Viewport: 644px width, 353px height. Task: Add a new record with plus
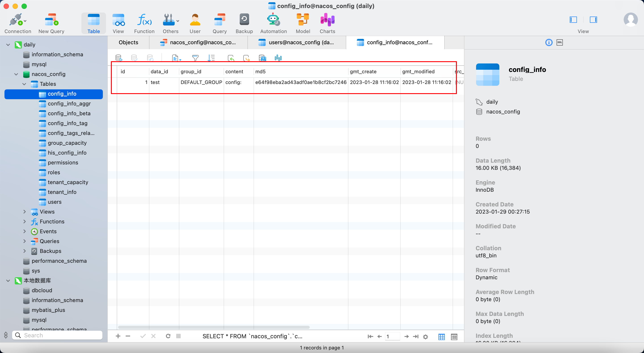pos(118,336)
